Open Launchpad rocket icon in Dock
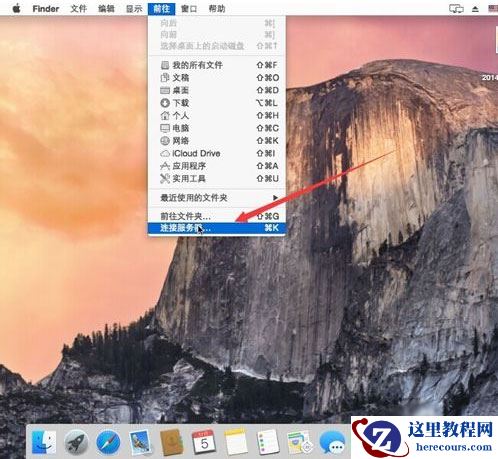Viewport: 498px width, 459px height. 76,442
